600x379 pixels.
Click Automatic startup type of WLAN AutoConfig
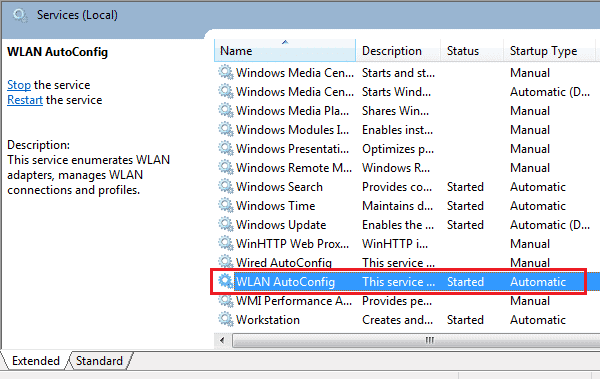pyautogui.click(x=538, y=281)
